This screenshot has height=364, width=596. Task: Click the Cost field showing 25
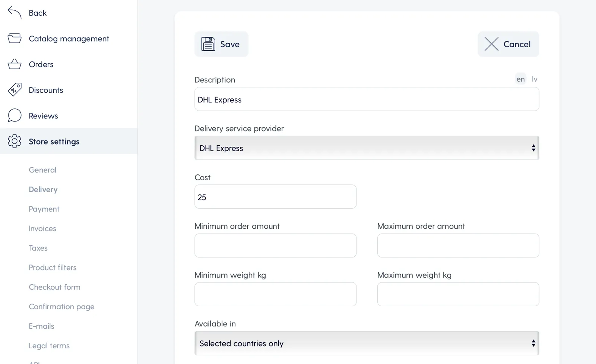tap(276, 197)
